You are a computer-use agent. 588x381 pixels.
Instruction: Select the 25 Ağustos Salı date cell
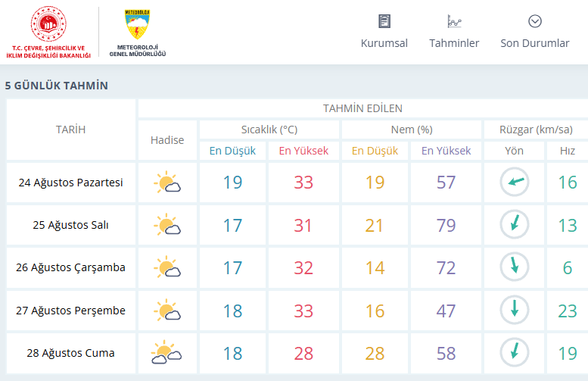click(x=71, y=225)
